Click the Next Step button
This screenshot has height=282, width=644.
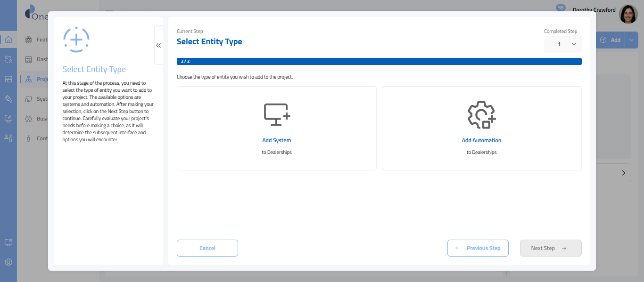(x=550, y=248)
